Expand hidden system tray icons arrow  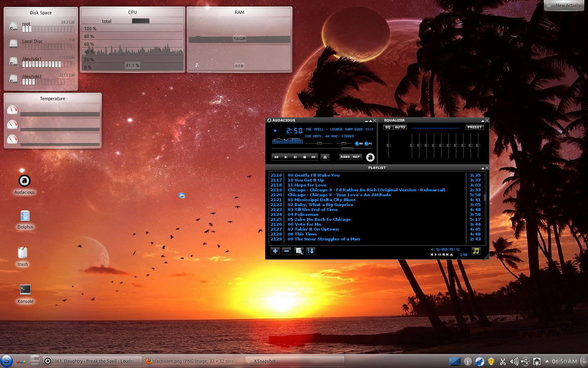[x=547, y=361]
